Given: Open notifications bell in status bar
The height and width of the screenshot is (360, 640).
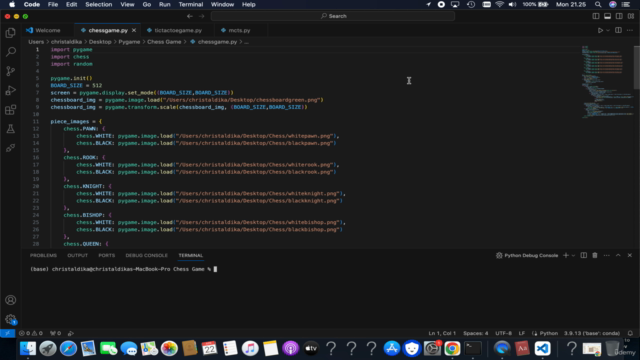Looking at the screenshot, I should (x=630, y=333).
